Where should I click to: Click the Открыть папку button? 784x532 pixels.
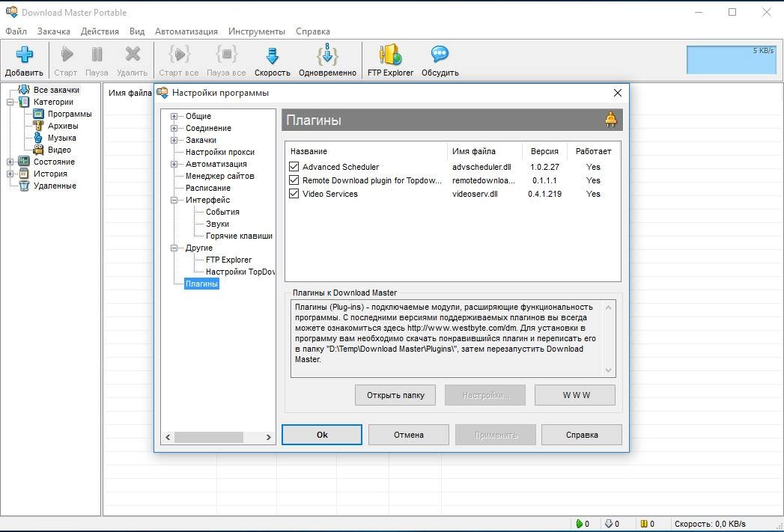click(x=395, y=395)
